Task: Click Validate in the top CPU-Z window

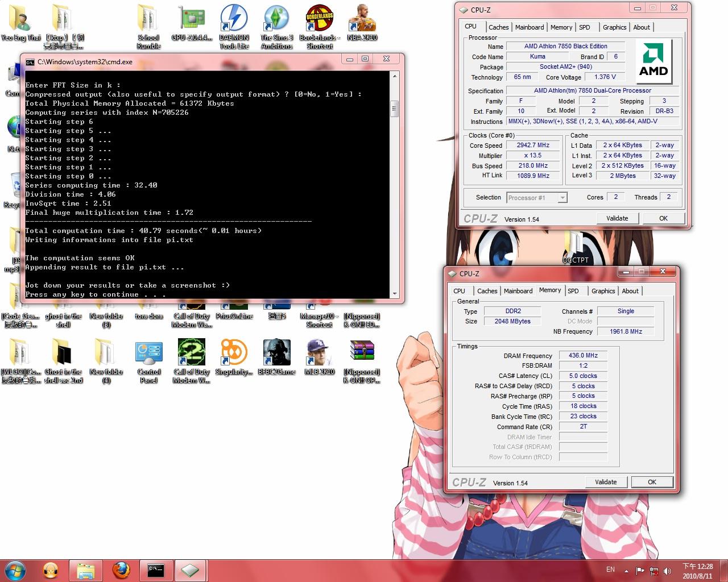Action: [x=617, y=218]
